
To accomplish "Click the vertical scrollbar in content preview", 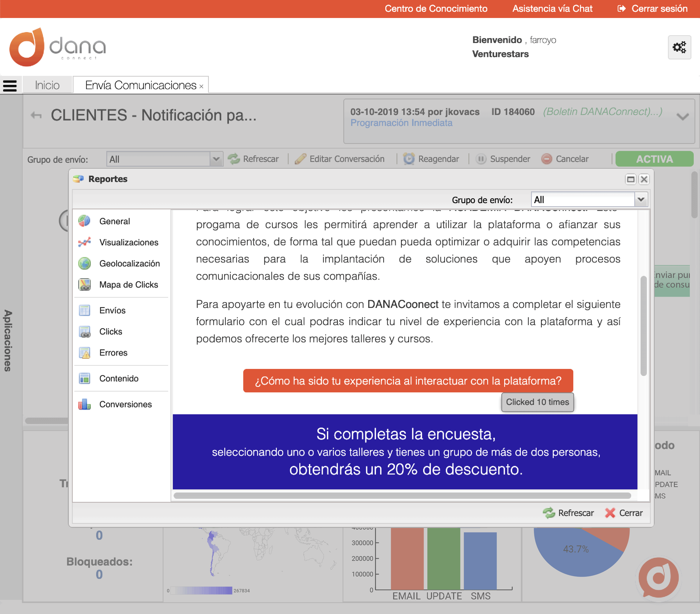I will [643, 325].
